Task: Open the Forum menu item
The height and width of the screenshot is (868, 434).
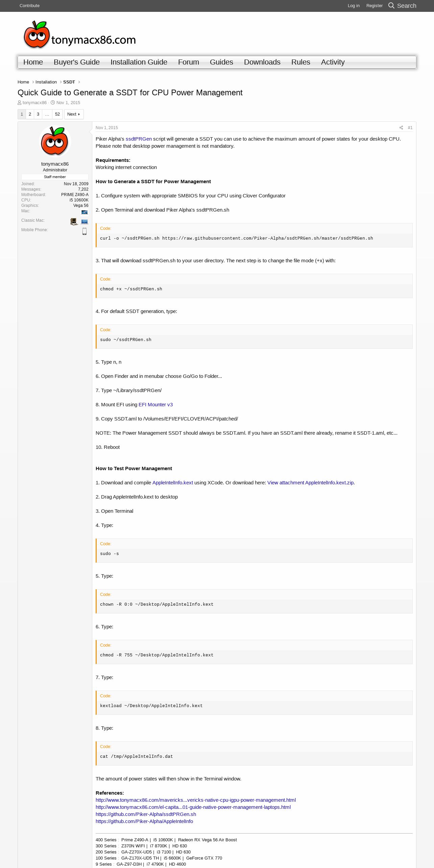Action: tap(189, 62)
